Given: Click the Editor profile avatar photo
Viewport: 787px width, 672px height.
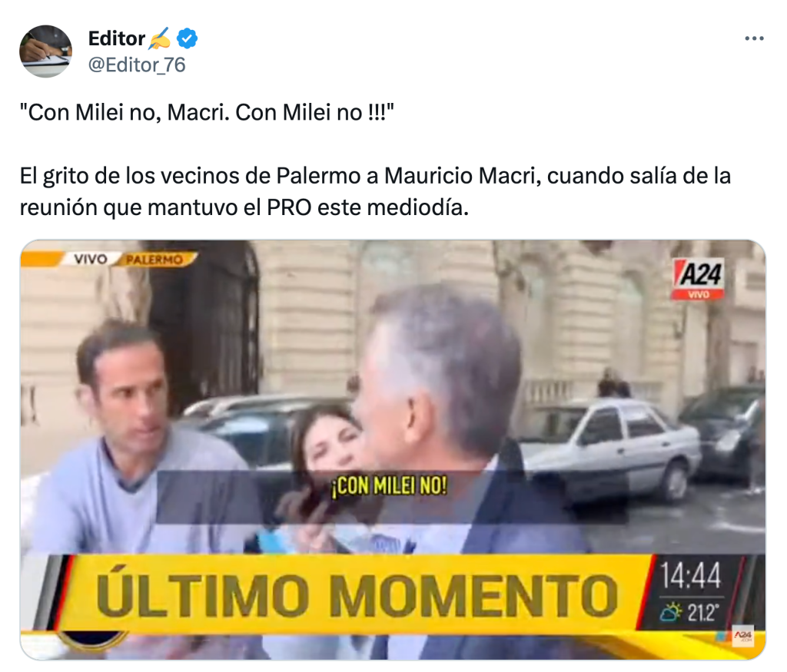Looking at the screenshot, I should (45, 51).
